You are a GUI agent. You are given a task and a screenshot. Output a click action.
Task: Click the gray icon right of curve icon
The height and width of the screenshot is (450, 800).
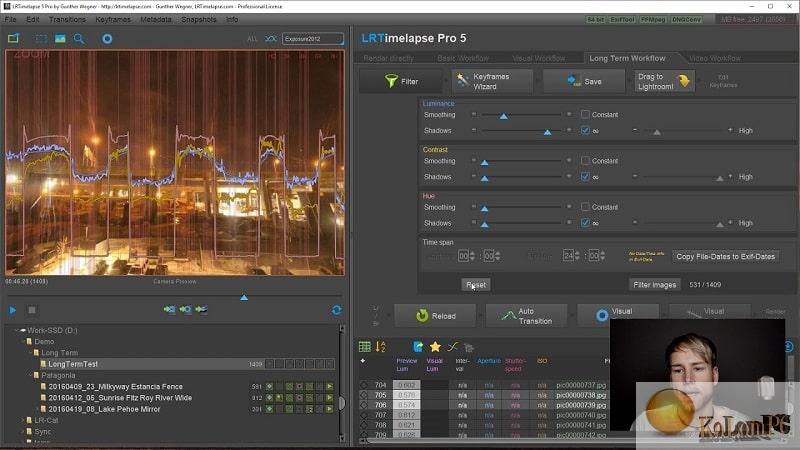[x=469, y=347]
